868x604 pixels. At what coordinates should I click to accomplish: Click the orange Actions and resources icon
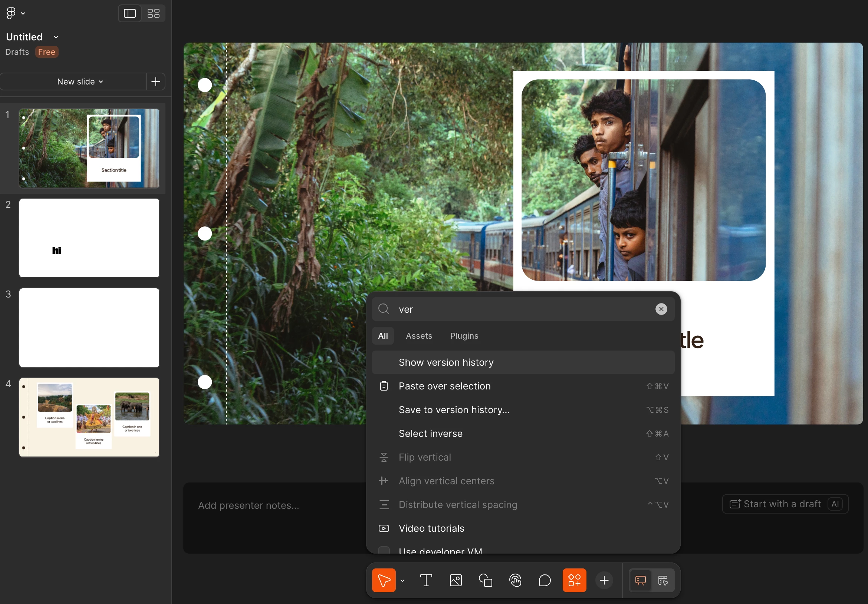pyautogui.click(x=574, y=580)
